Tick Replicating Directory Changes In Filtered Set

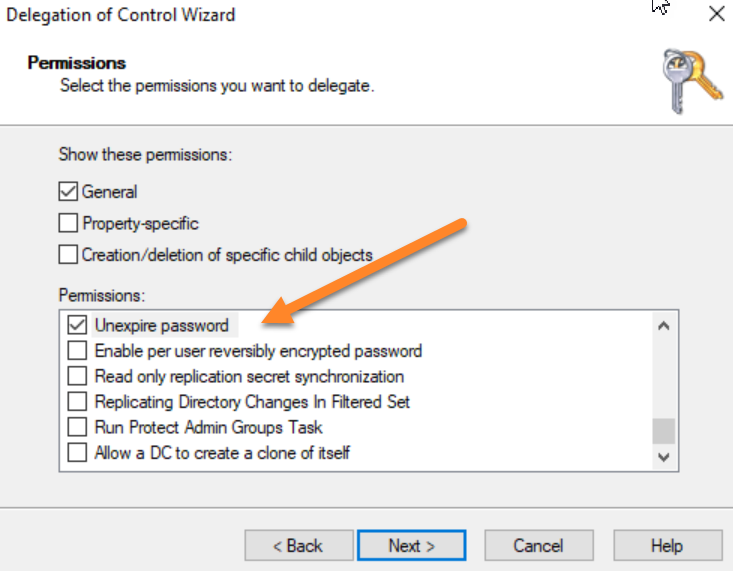click(77, 401)
